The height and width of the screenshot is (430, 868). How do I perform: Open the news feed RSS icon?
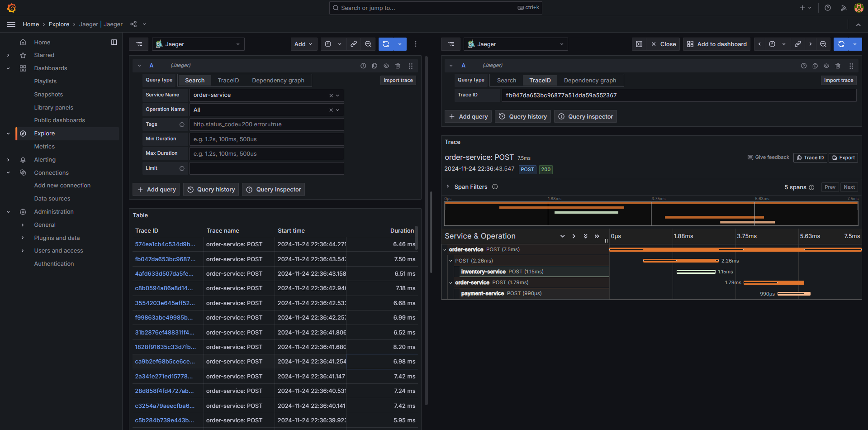click(x=844, y=8)
